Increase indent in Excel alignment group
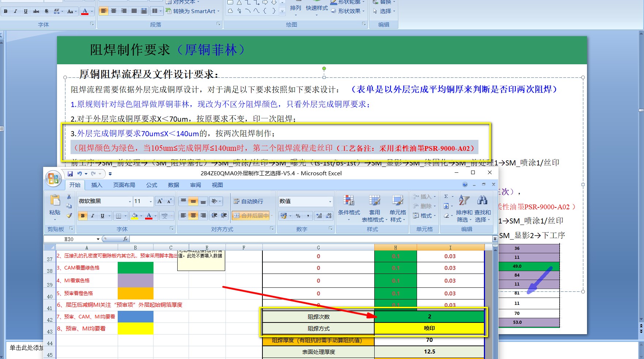This screenshot has height=359, width=644. 224,215
